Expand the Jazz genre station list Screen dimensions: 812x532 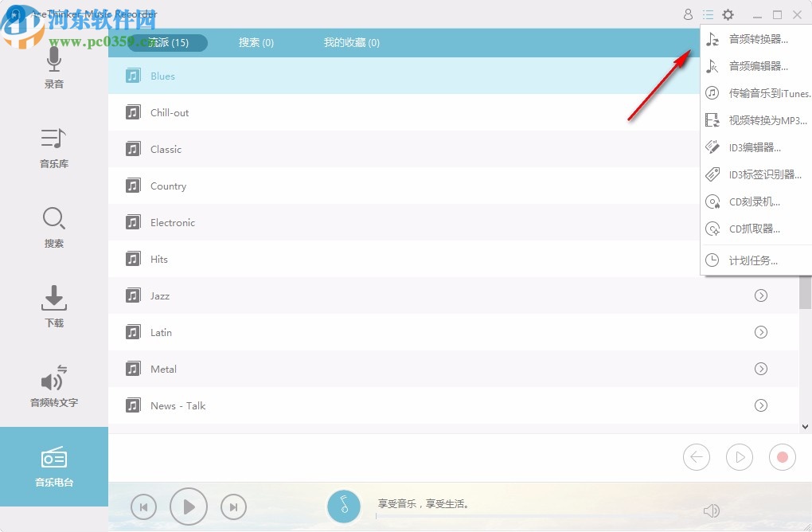pos(760,295)
